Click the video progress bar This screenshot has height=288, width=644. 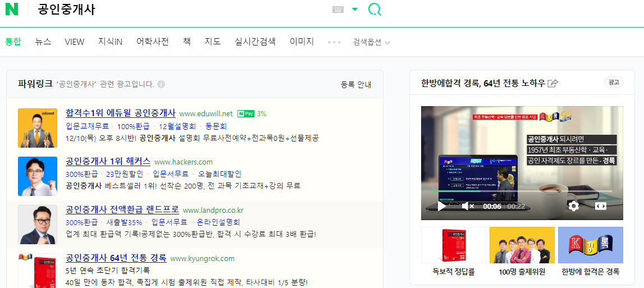pos(522,191)
